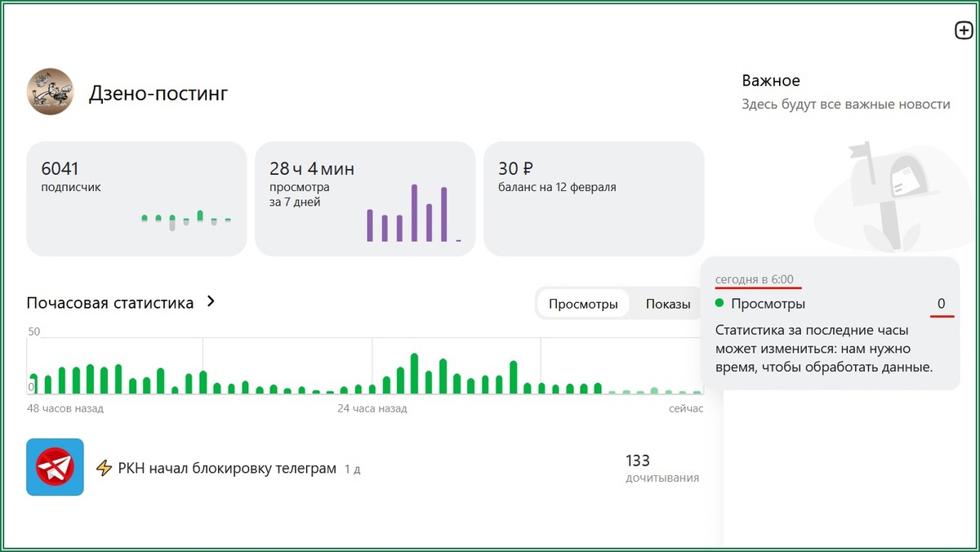Open the Telegram article thumbnail

tap(55, 467)
